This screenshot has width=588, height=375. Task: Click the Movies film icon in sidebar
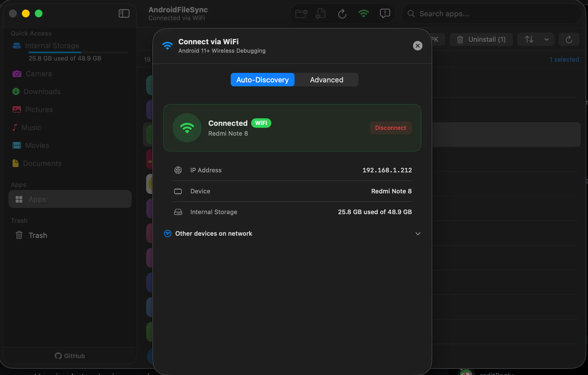click(x=17, y=145)
